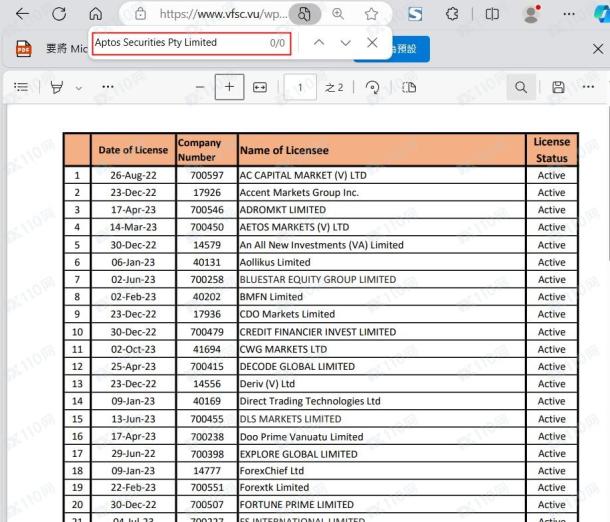The image size is (610, 522).
Task: Open the Extensions puzzle icon
Action: coord(452,14)
